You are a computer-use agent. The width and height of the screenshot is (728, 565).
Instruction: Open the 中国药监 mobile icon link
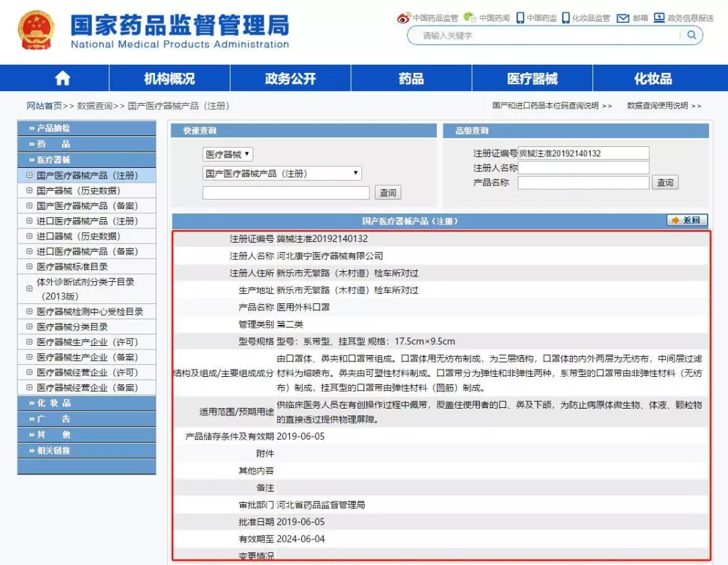pyautogui.click(x=520, y=18)
